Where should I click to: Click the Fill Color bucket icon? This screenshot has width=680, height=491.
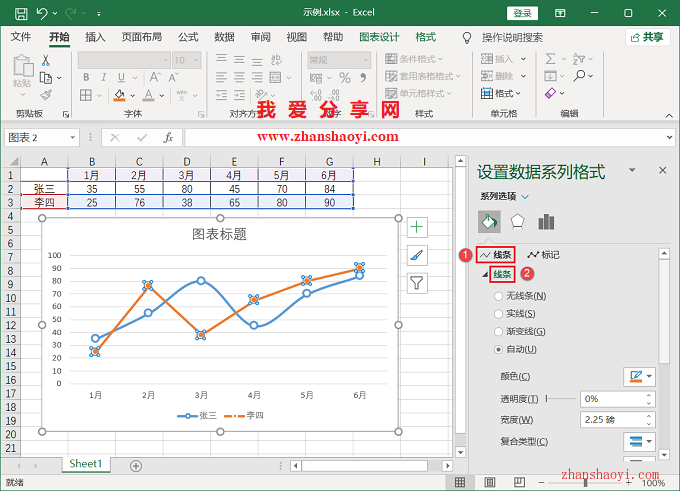(119, 95)
